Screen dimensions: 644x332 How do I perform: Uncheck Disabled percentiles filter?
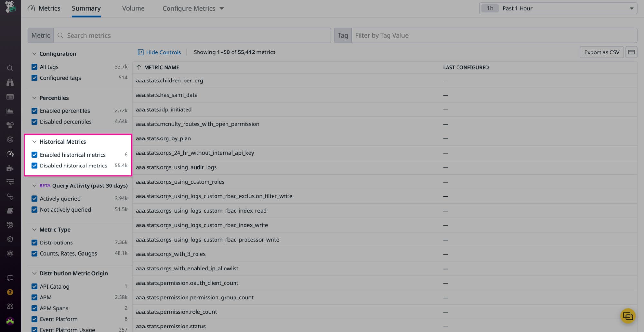(34, 122)
